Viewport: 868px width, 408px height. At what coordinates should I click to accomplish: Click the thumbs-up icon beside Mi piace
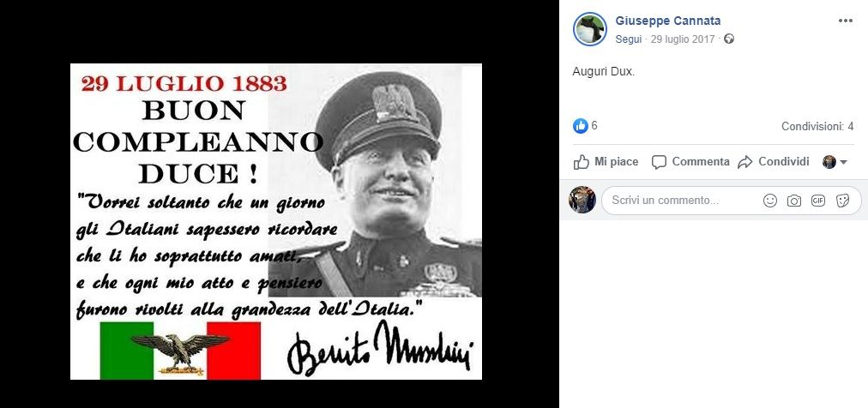pyautogui.click(x=582, y=162)
